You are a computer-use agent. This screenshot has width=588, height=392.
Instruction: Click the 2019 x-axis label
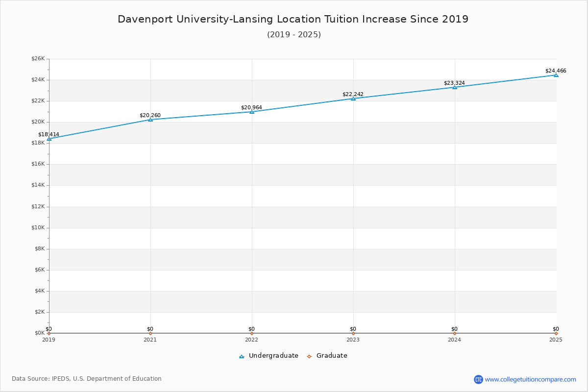click(x=49, y=340)
